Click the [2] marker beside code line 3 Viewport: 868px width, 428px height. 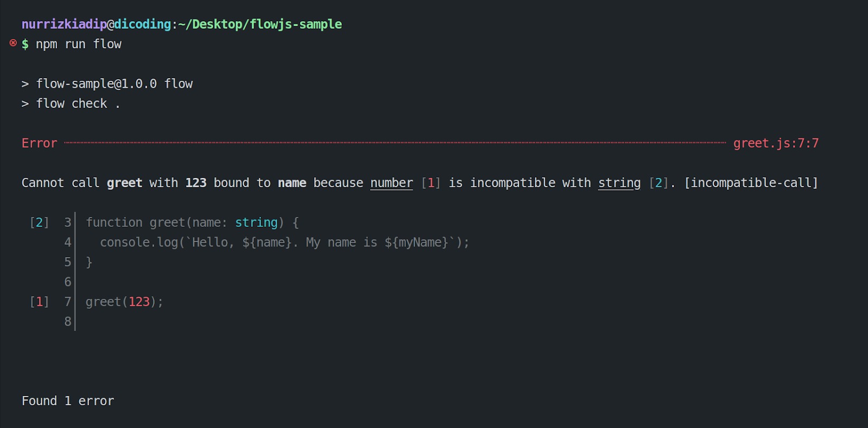pos(39,222)
